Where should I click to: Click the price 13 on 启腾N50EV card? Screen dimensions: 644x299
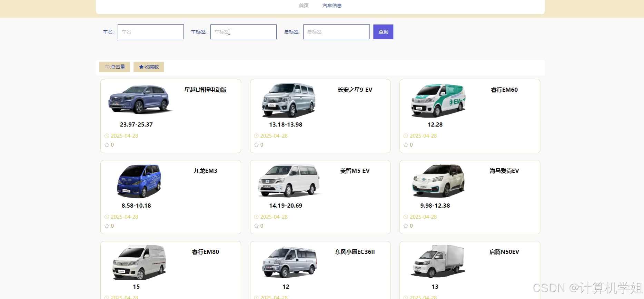click(435, 287)
